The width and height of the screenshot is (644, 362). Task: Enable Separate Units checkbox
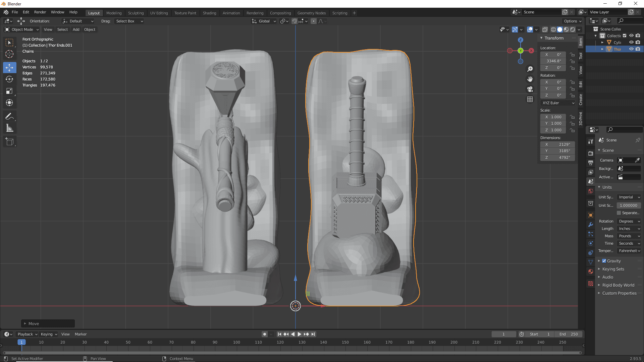click(x=619, y=213)
